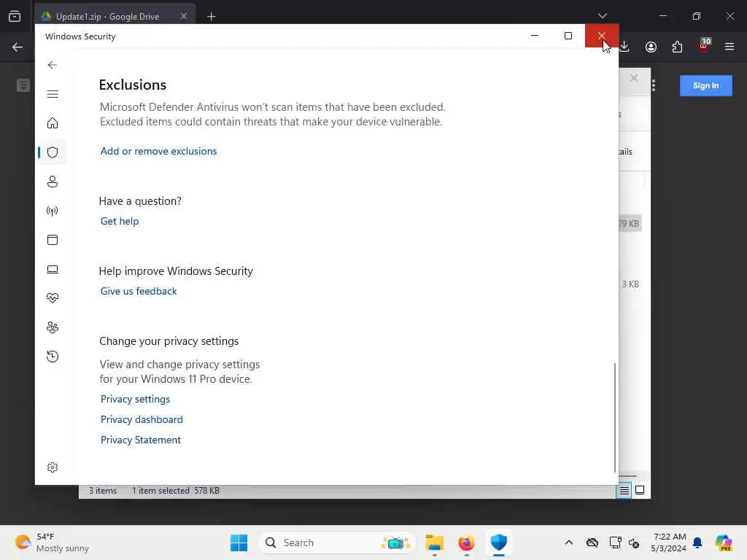Open browser extensions puzzle icon
747x560 pixels.
coord(677,47)
